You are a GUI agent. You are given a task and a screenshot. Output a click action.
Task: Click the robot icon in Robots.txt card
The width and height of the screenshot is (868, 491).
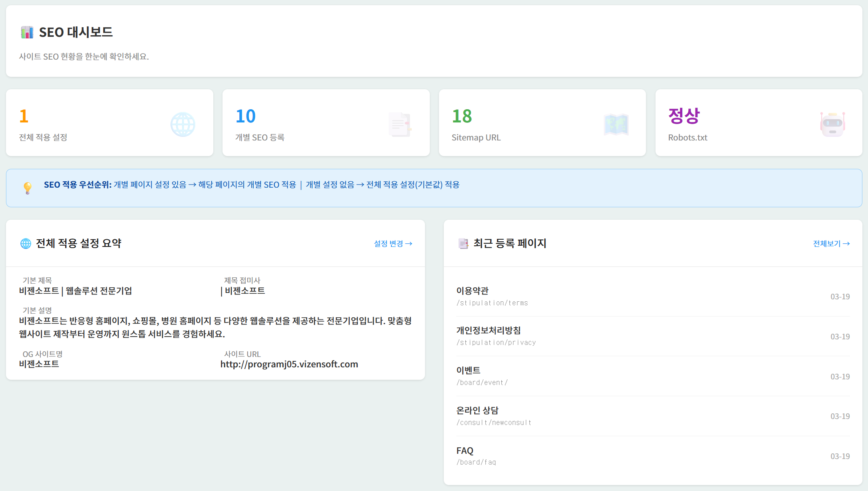[x=832, y=125]
